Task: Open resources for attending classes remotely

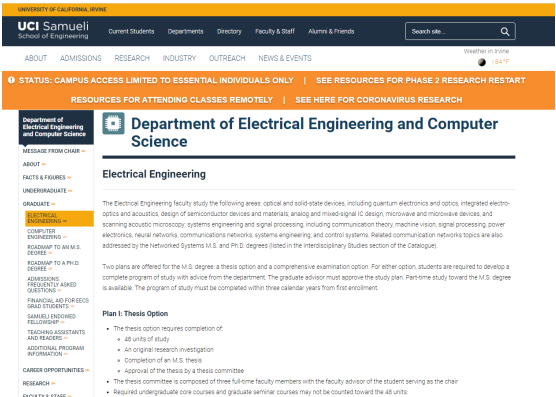Action: [x=172, y=100]
